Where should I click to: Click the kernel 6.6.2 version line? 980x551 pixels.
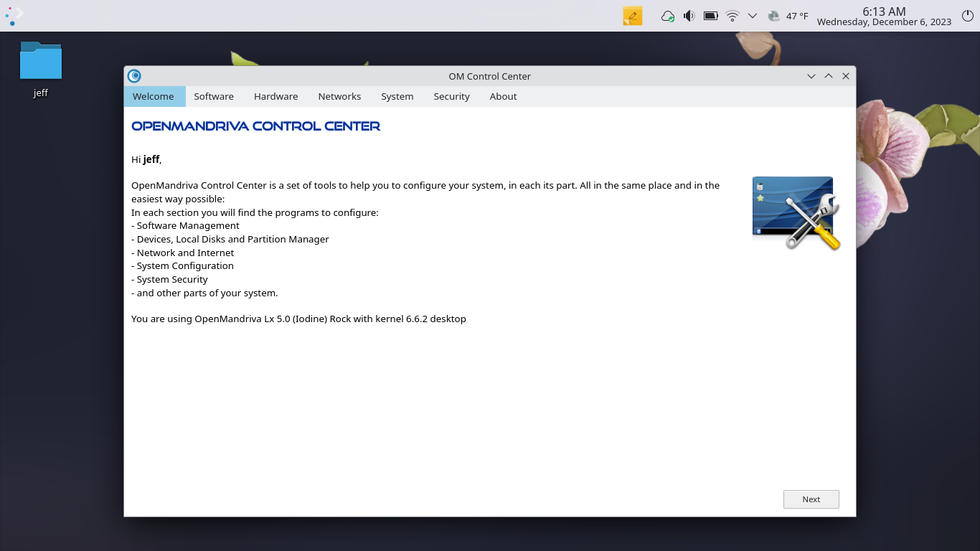298,319
